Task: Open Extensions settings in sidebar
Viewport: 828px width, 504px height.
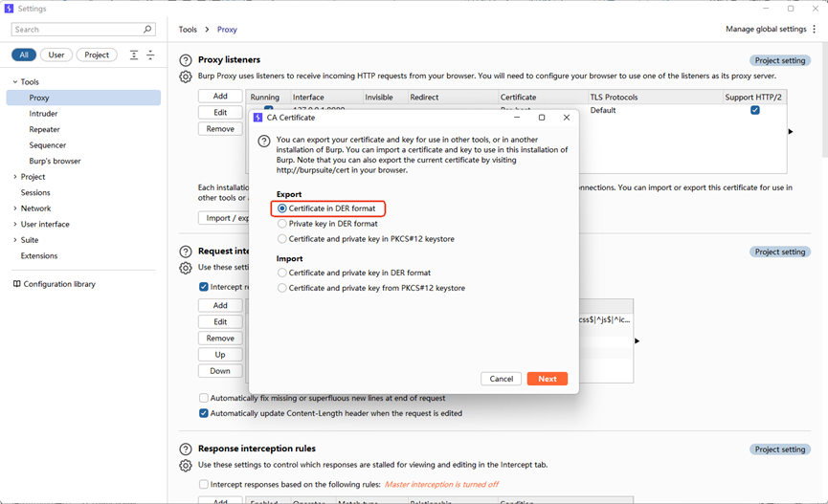Action: pyautogui.click(x=39, y=256)
